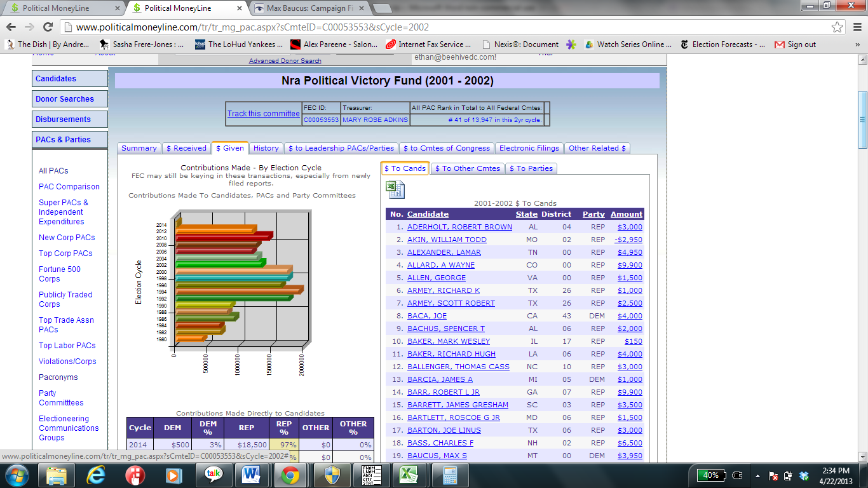The image size is (868, 488).
Task: Click the Excel export icon
Action: [395, 189]
